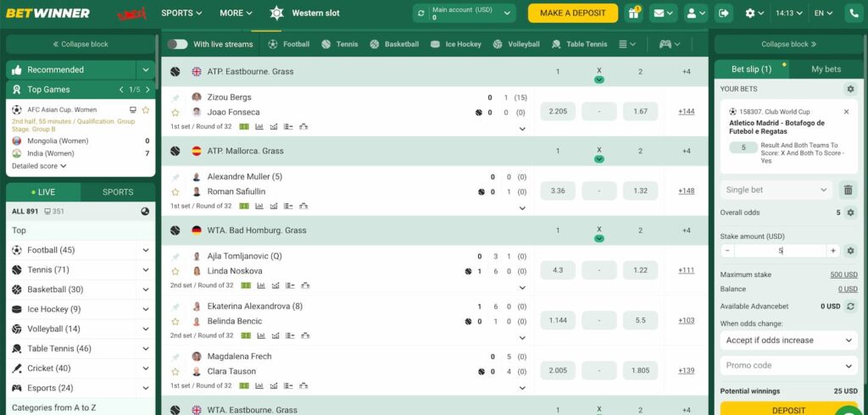Bet on Bencic at odds 5.5
The width and height of the screenshot is (868, 415).
click(640, 320)
